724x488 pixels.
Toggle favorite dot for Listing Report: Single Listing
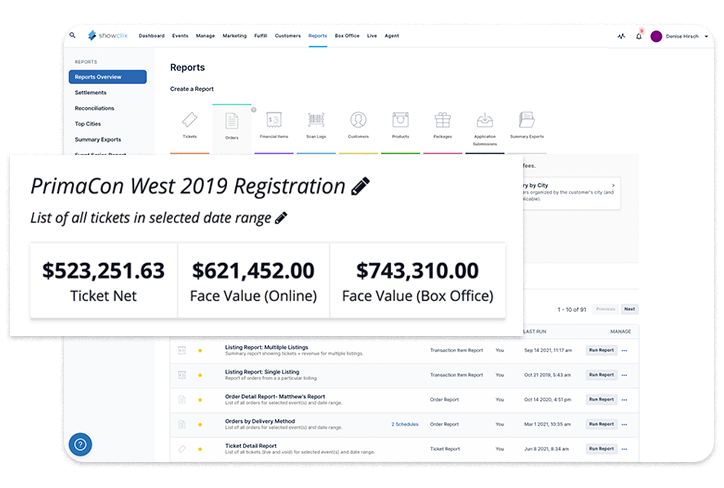click(199, 375)
